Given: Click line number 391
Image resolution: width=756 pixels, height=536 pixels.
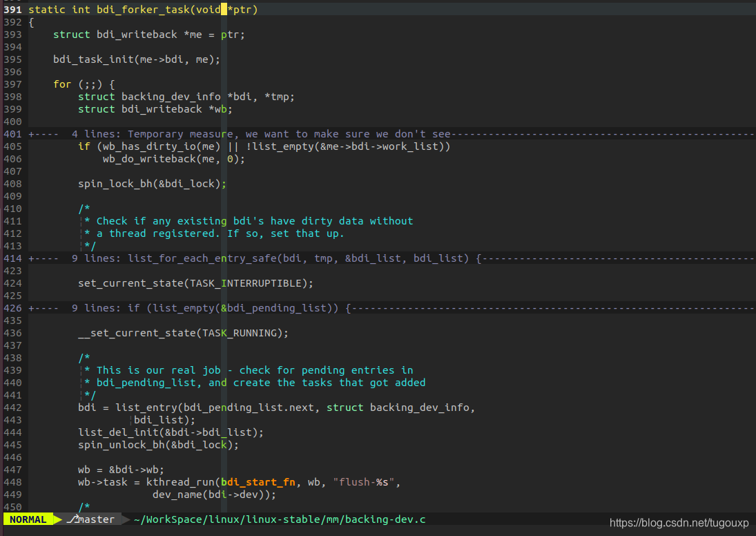Looking at the screenshot, I should tap(12, 10).
